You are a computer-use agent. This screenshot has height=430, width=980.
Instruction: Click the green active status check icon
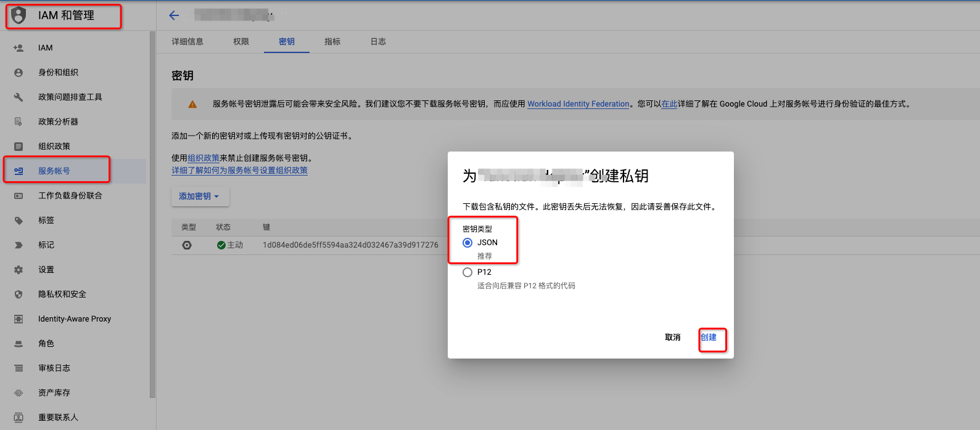pyautogui.click(x=221, y=245)
